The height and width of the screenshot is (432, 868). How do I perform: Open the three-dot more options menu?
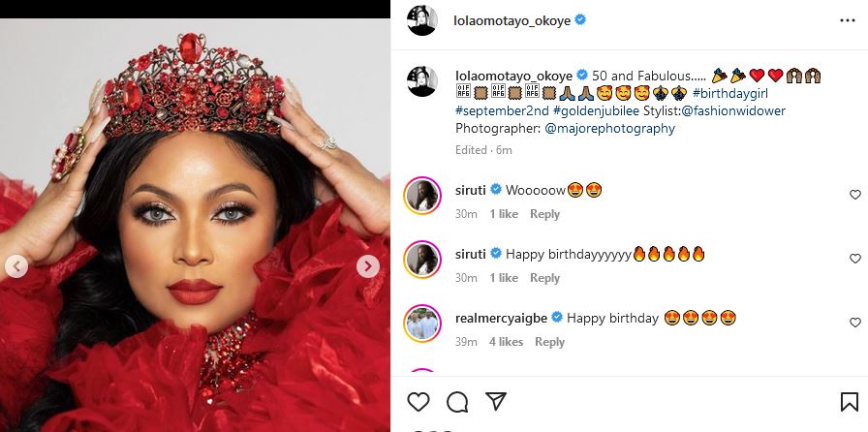click(x=848, y=20)
